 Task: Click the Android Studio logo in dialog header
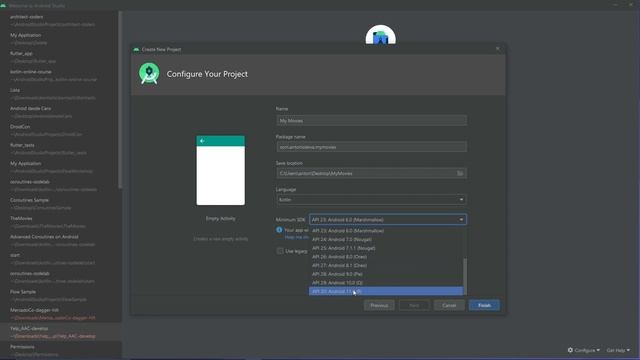click(x=149, y=73)
